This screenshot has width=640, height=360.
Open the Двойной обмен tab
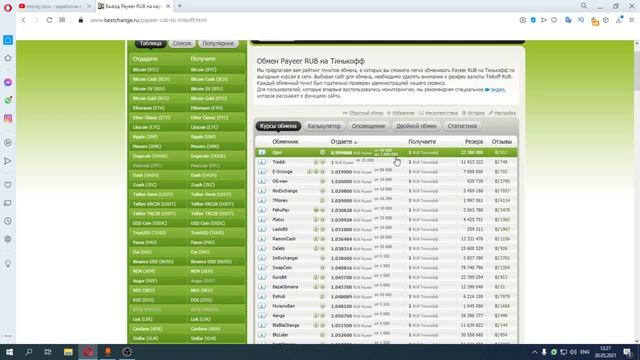pyautogui.click(x=416, y=126)
